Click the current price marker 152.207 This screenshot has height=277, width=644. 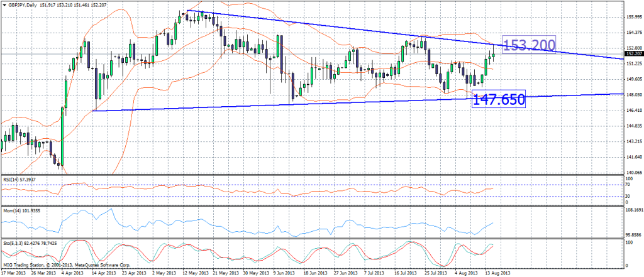coord(633,55)
